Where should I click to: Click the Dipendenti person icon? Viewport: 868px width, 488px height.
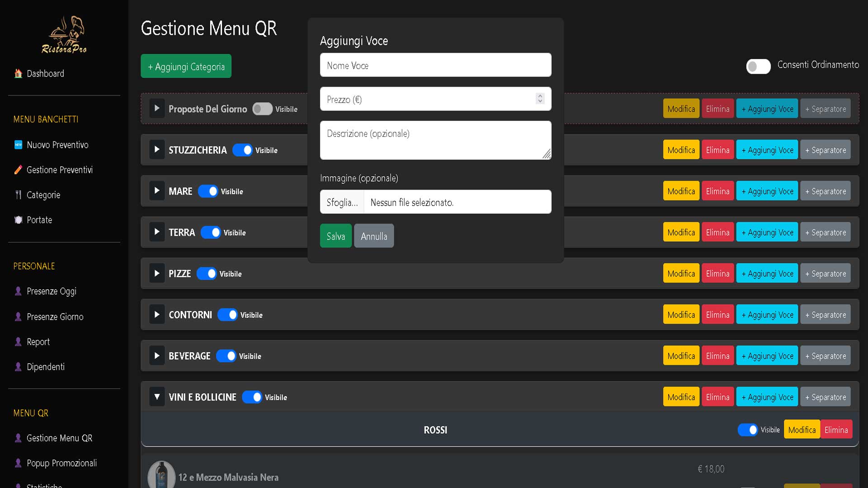[x=18, y=366]
